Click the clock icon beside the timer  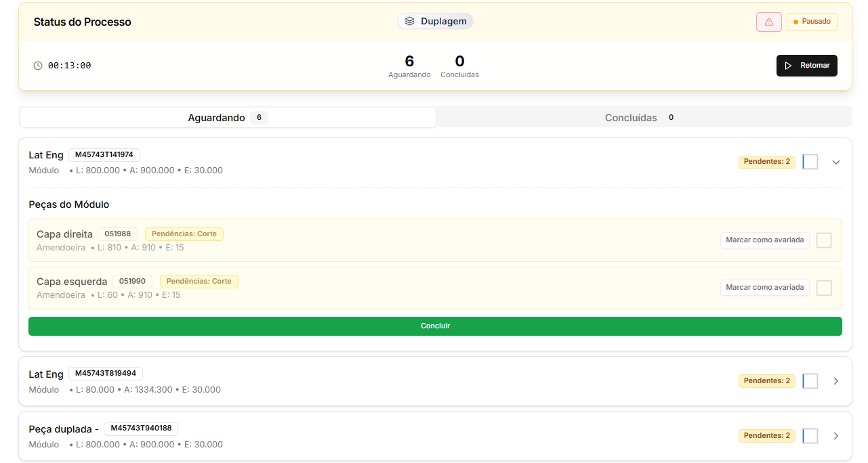point(38,66)
